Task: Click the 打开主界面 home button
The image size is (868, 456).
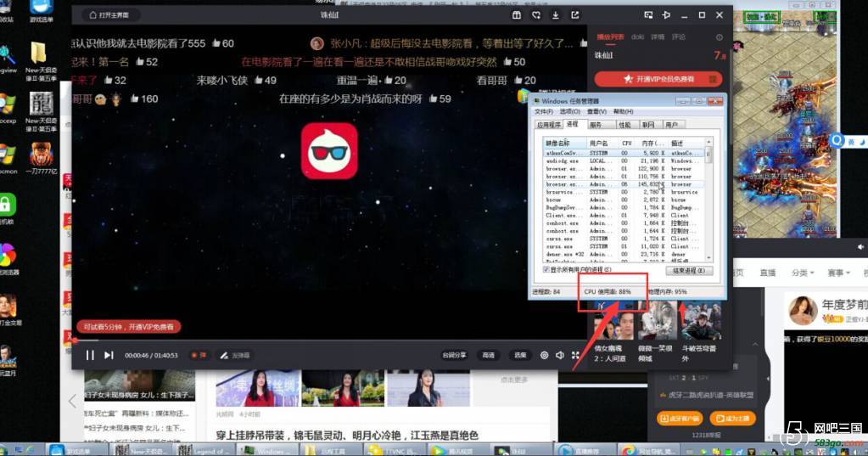Action: [x=109, y=15]
